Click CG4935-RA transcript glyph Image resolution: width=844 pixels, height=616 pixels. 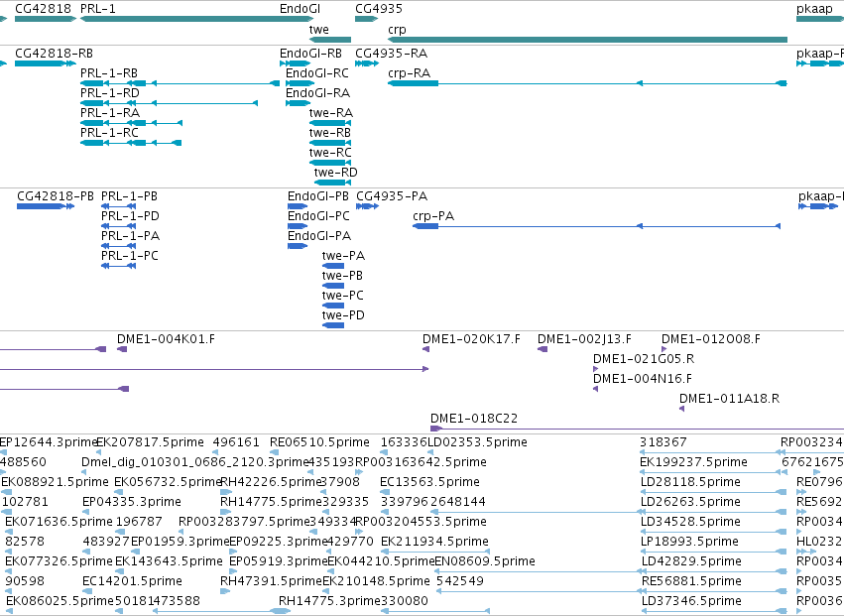click(x=367, y=63)
